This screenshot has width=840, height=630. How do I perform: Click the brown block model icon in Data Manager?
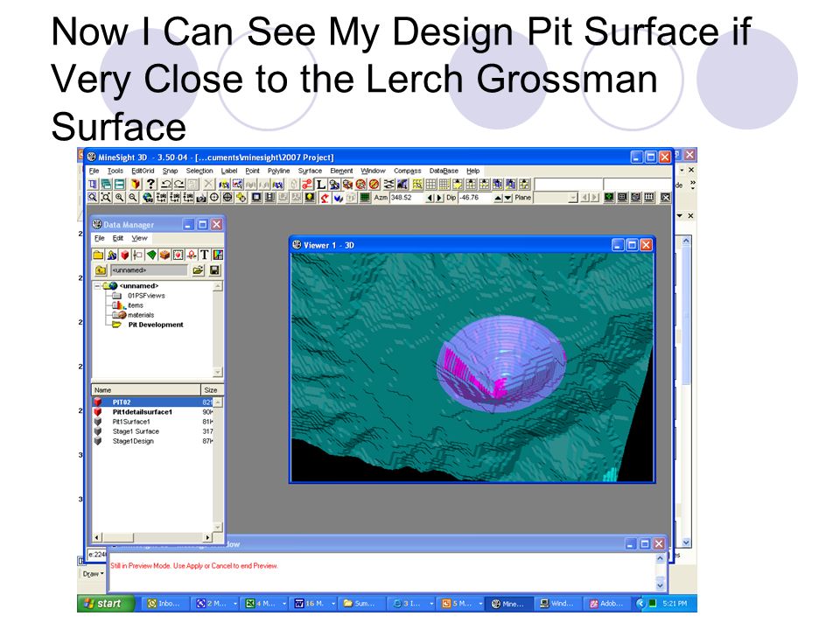click(x=164, y=255)
